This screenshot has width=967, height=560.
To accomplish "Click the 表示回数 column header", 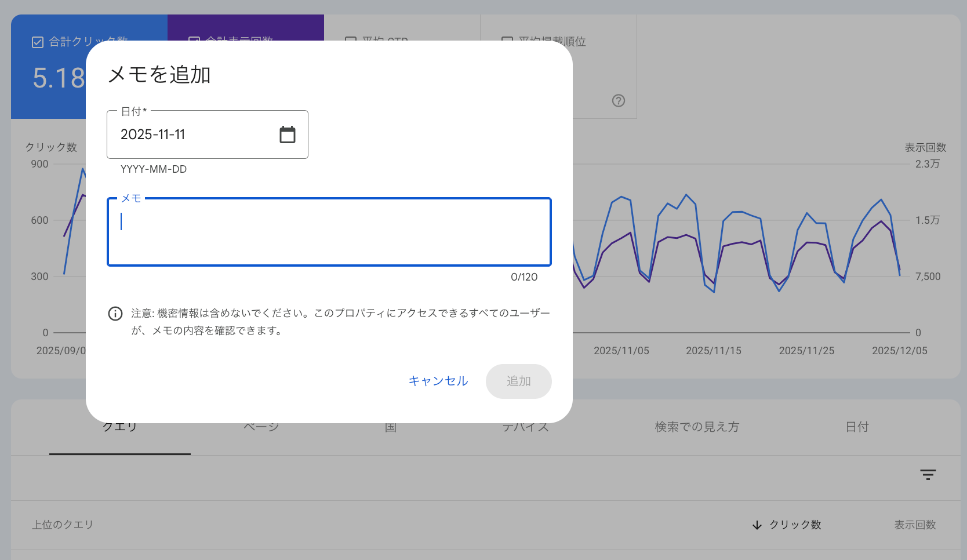I will coord(915,525).
